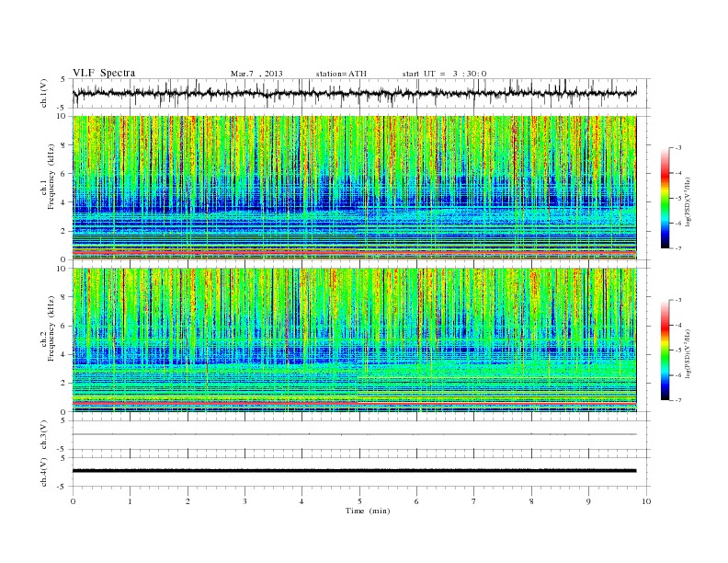Click the "6" kHz tick on ch.2 frequency axis
The height and width of the screenshot is (563, 728).
[63, 326]
